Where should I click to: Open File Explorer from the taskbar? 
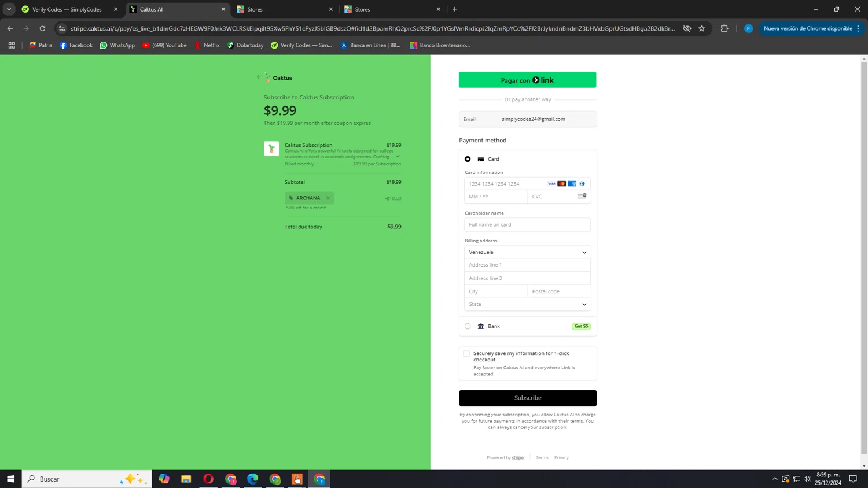[186, 479]
